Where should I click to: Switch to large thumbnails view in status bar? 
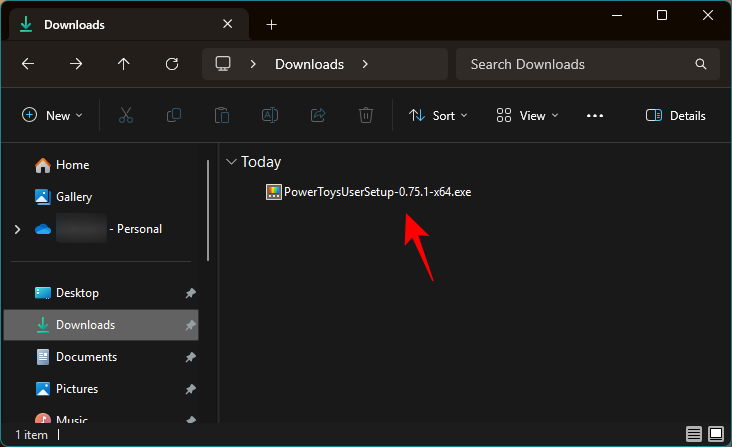[x=715, y=434]
